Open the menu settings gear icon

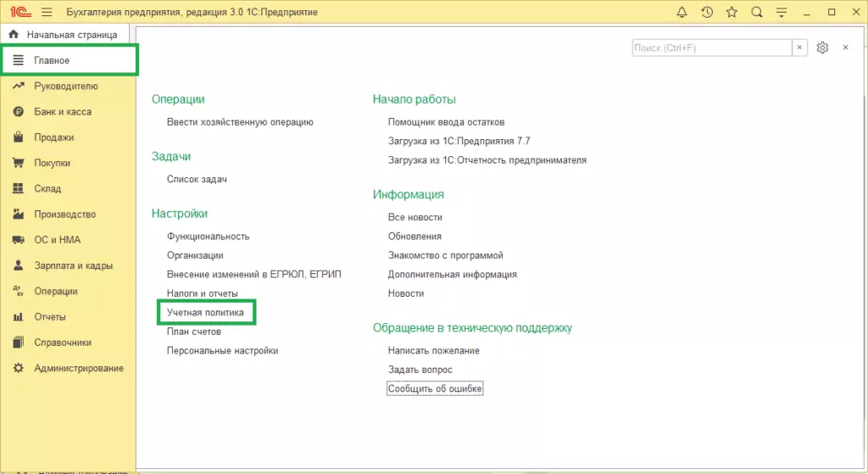pos(821,47)
